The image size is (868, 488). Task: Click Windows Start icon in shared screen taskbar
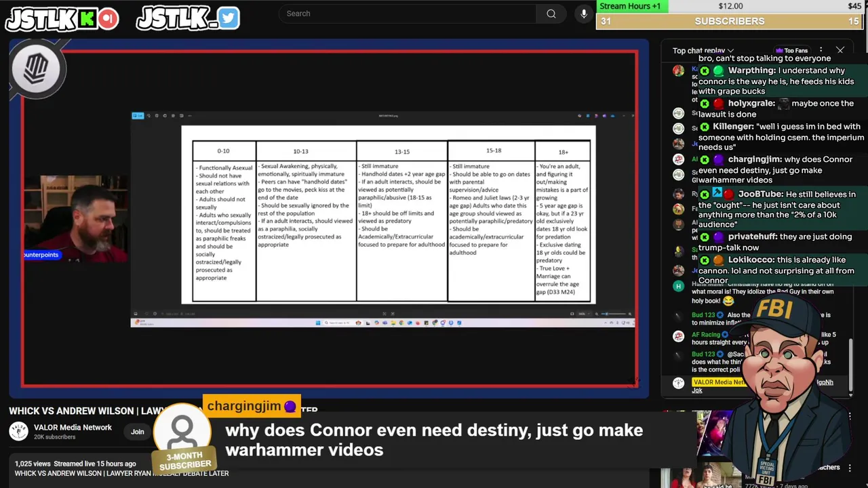(x=318, y=323)
